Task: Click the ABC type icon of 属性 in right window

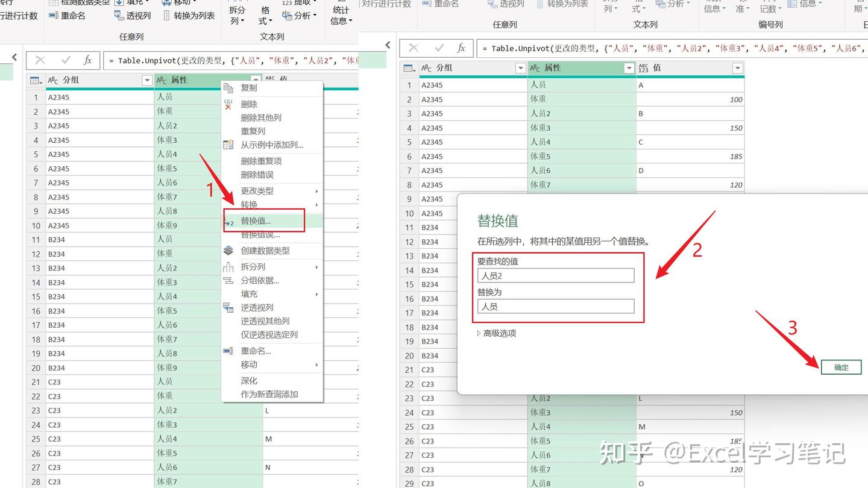Action: click(x=535, y=68)
